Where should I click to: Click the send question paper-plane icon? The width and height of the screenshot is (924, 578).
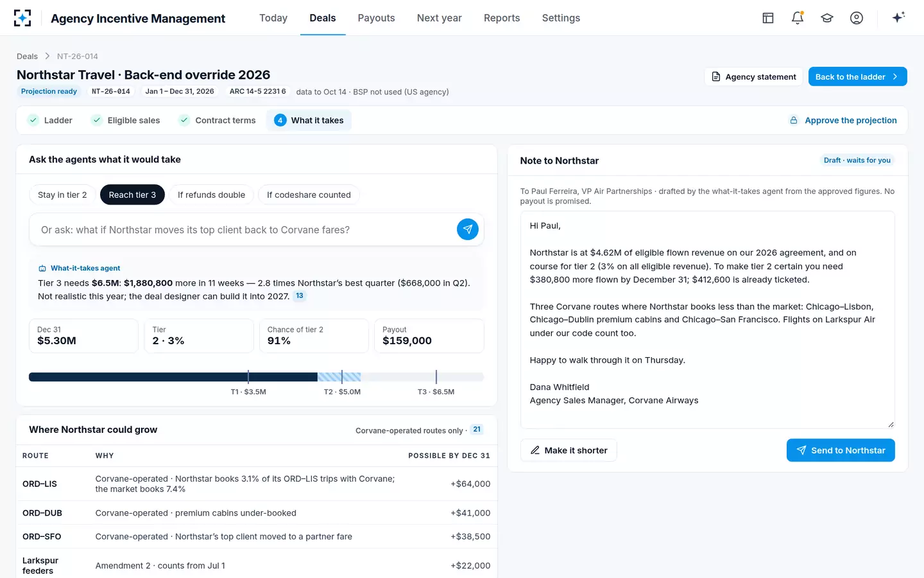click(x=468, y=229)
